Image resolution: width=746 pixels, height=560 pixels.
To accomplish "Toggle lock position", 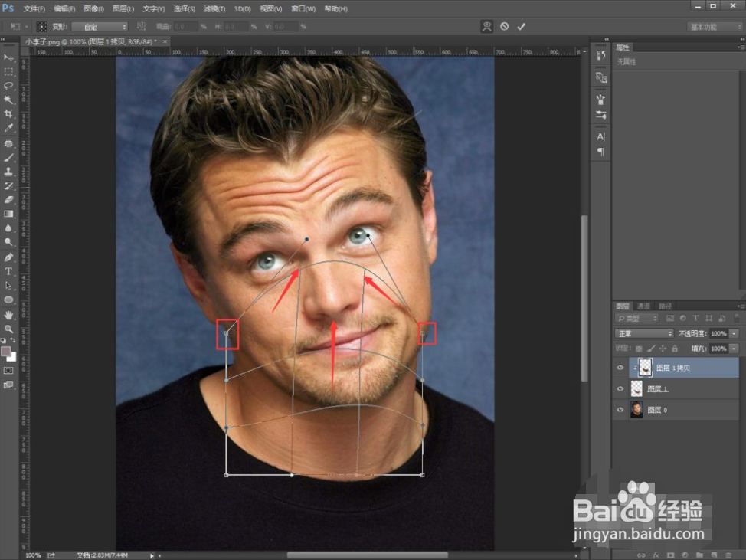I will [x=663, y=349].
